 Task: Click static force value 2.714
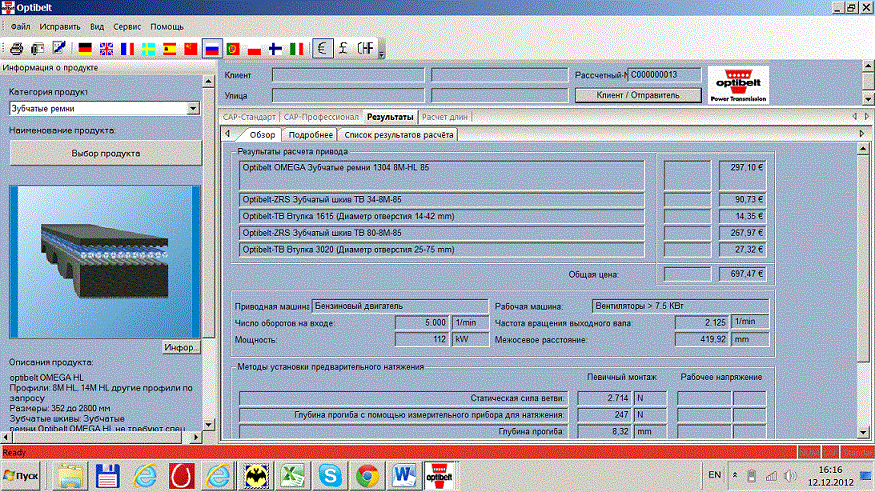tap(604, 398)
